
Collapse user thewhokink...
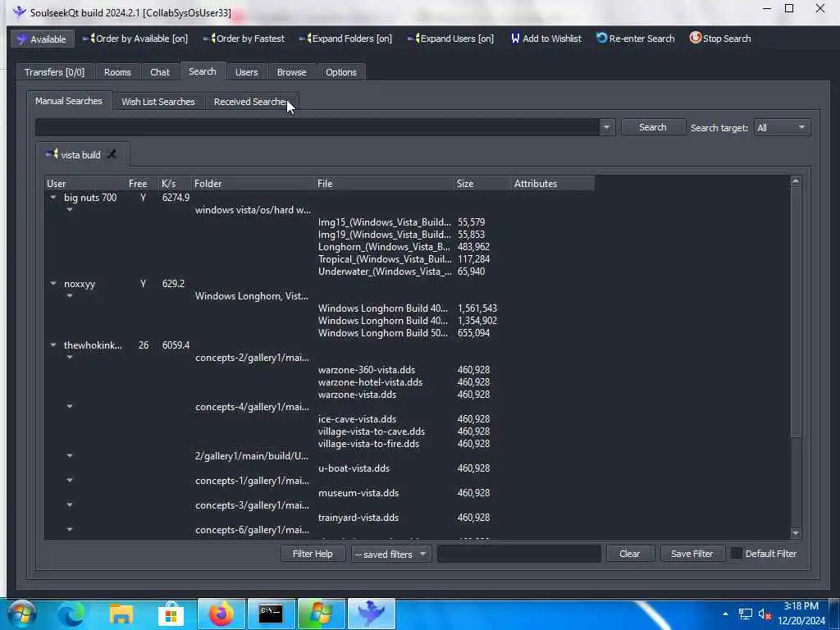point(53,345)
